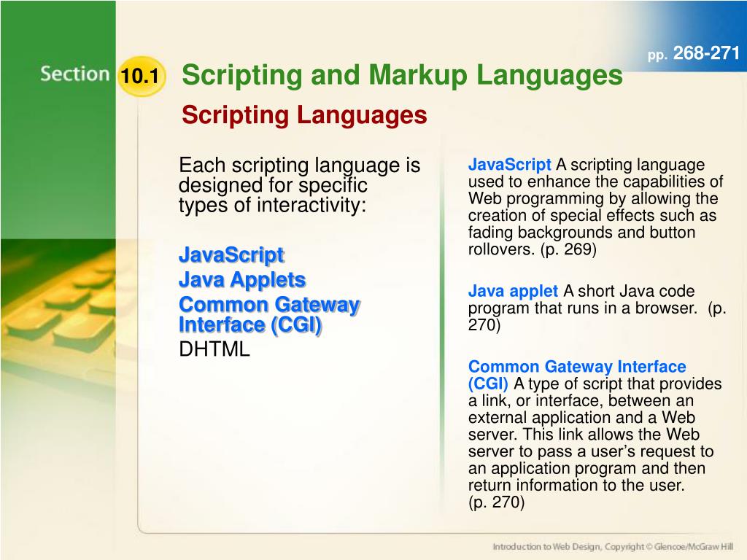
Task: Click the 'Section' label in green sidebar
Action: tap(75, 74)
